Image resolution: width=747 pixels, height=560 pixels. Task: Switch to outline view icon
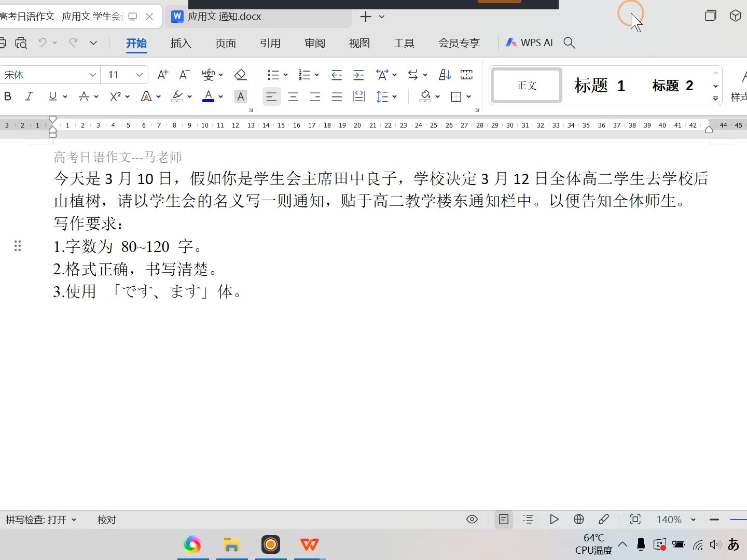[528, 519]
